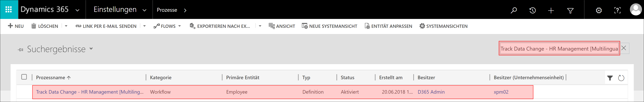Click NEUE SYSTEMANSICHT in command bar
The image size is (644, 102).
[x=329, y=26]
